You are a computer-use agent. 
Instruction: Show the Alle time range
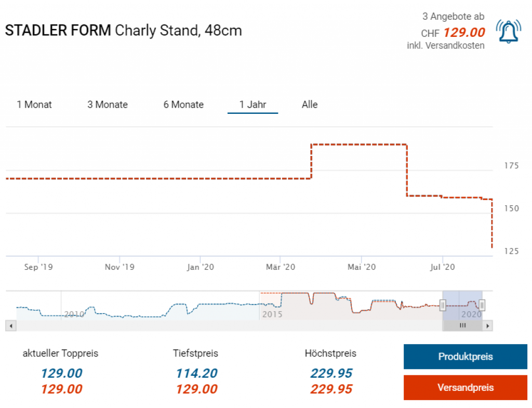(x=310, y=104)
